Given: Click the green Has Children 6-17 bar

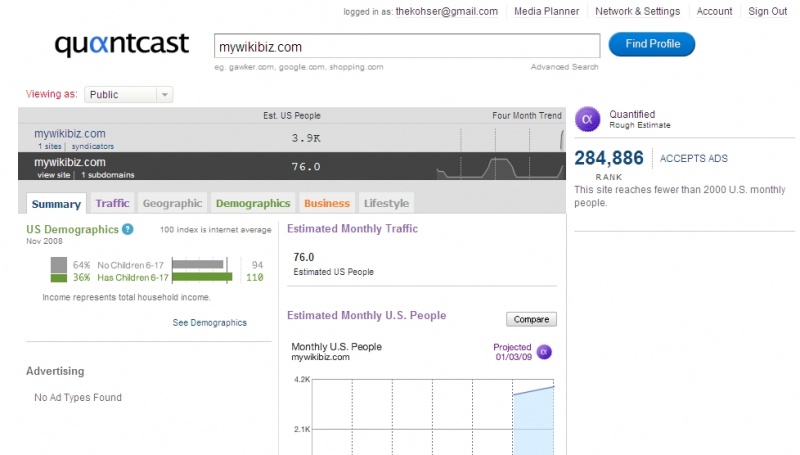Looking at the screenshot, I should tap(202, 277).
